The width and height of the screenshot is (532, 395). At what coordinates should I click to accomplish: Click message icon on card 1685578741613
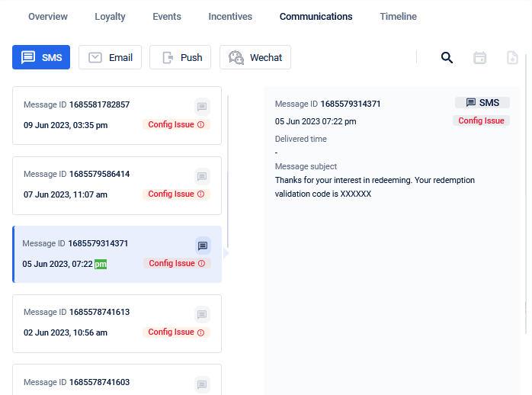click(x=202, y=315)
